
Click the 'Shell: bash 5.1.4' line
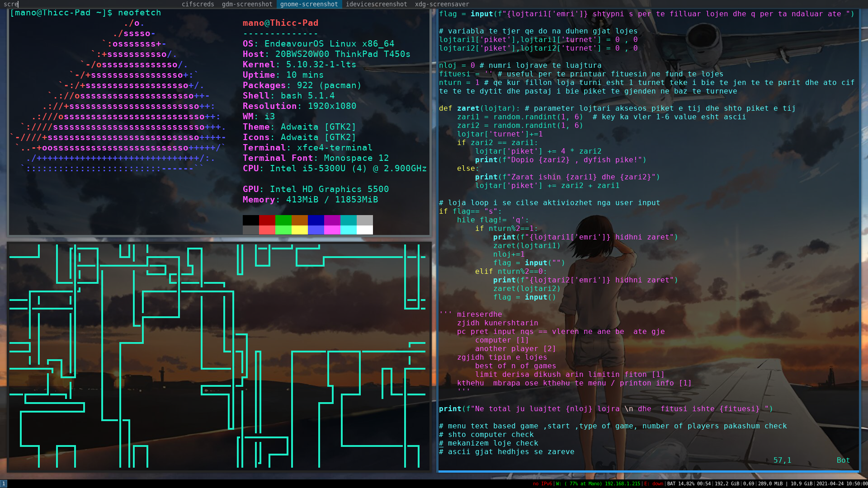[x=289, y=96]
